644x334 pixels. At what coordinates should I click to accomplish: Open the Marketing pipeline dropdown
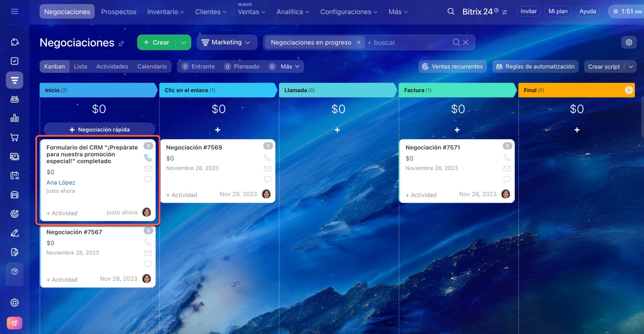click(226, 43)
